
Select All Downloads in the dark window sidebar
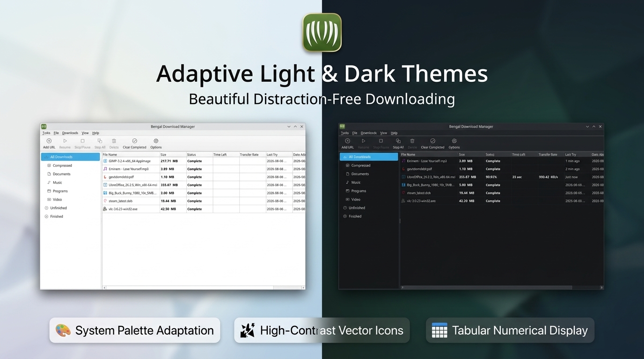click(369, 157)
